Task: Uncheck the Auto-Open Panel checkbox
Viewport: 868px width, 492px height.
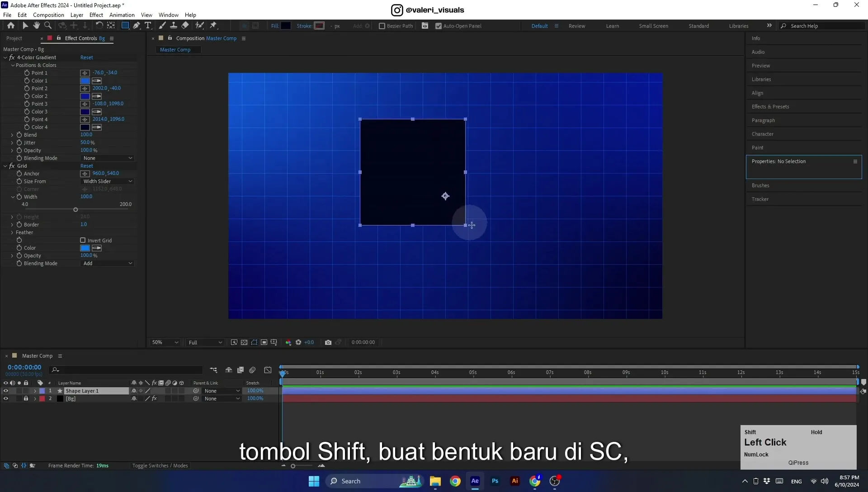Action: coord(439,26)
